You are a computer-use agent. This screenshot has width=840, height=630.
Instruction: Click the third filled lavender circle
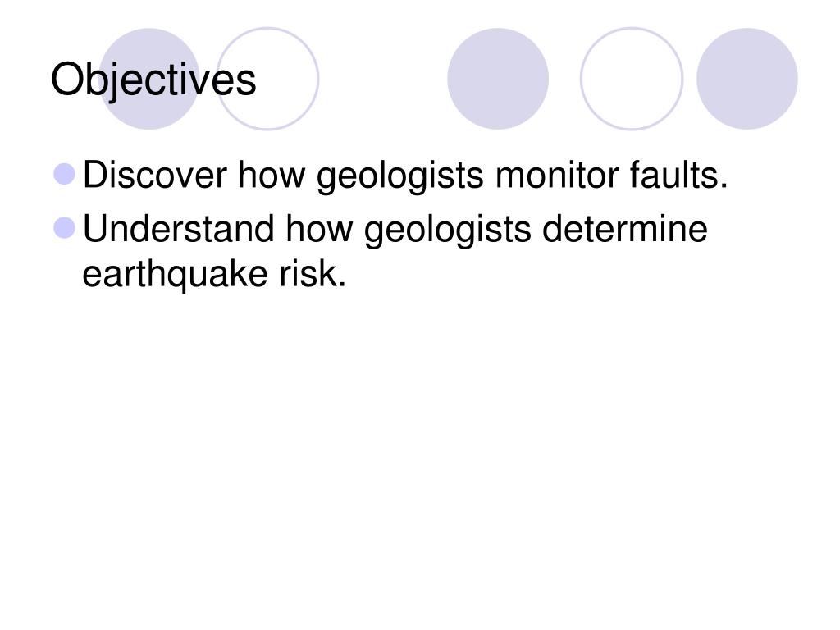(x=498, y=79)
